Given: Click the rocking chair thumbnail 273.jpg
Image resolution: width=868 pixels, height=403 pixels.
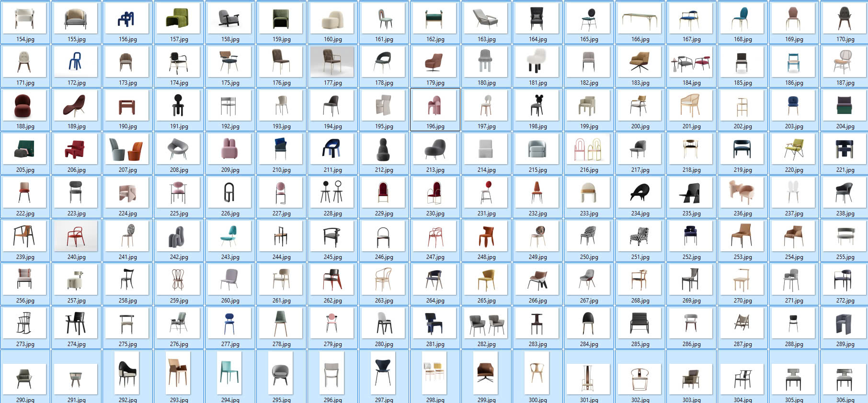Looking at the screenshot, I should (x=25, y=323).
